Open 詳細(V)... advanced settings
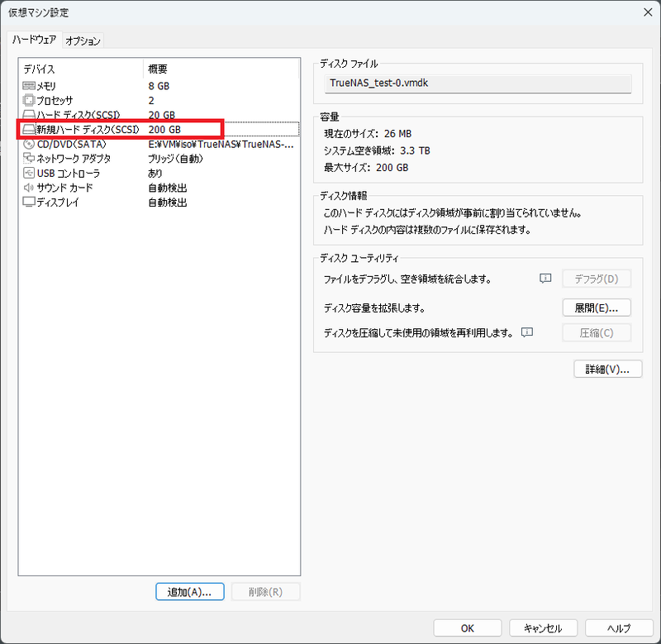661x644 pixels. pos(607,369)
